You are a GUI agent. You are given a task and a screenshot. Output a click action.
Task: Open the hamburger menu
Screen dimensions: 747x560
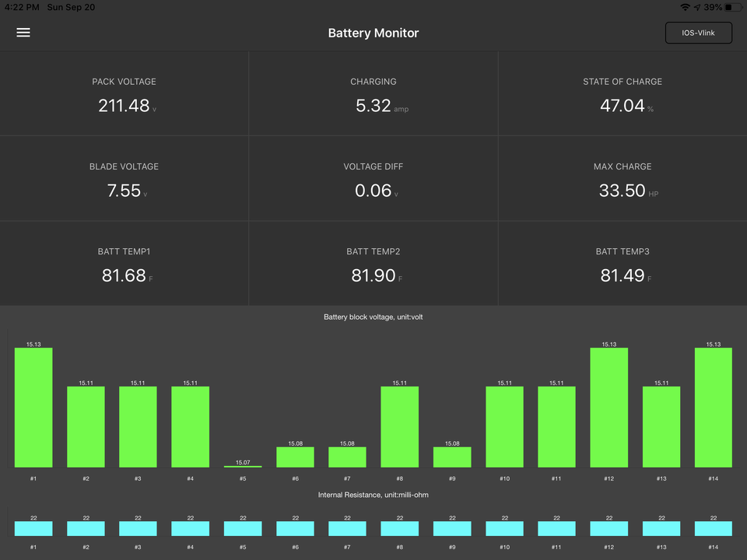(x=23, y=33)
